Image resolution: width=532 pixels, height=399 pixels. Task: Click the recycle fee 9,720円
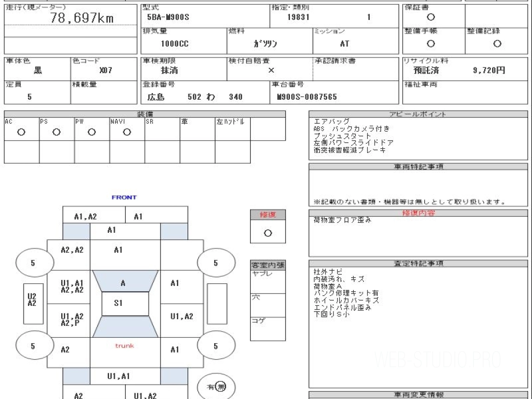click(x=489, y=70)
